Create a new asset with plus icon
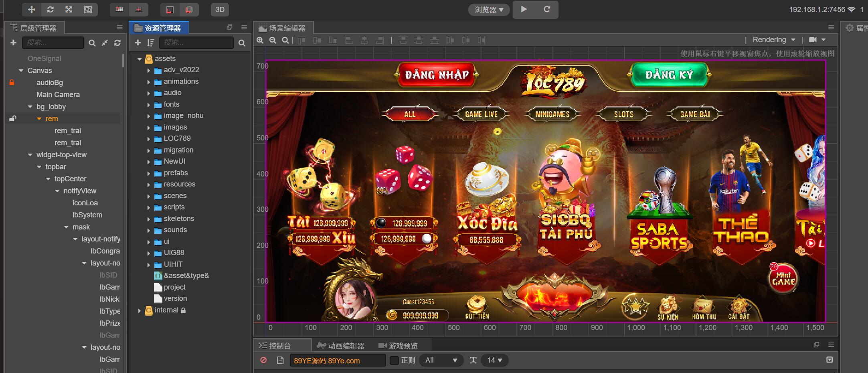Screen dimensions: 868x373 (x=138, y=43)
